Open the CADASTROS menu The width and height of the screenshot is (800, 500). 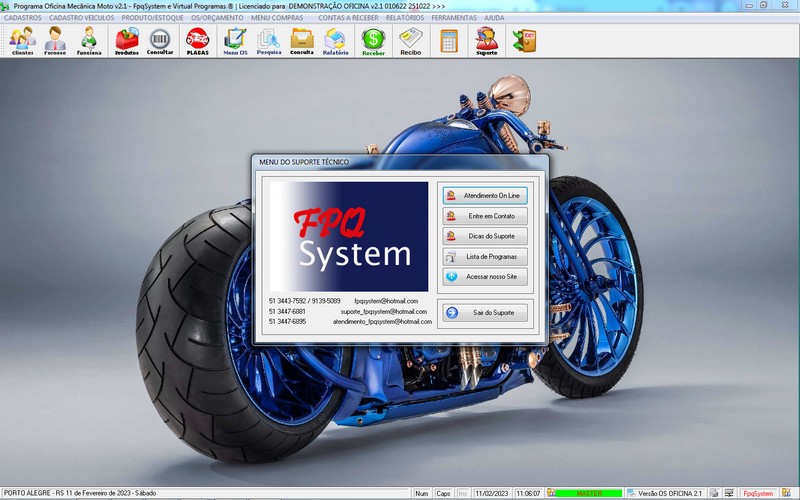22,18
